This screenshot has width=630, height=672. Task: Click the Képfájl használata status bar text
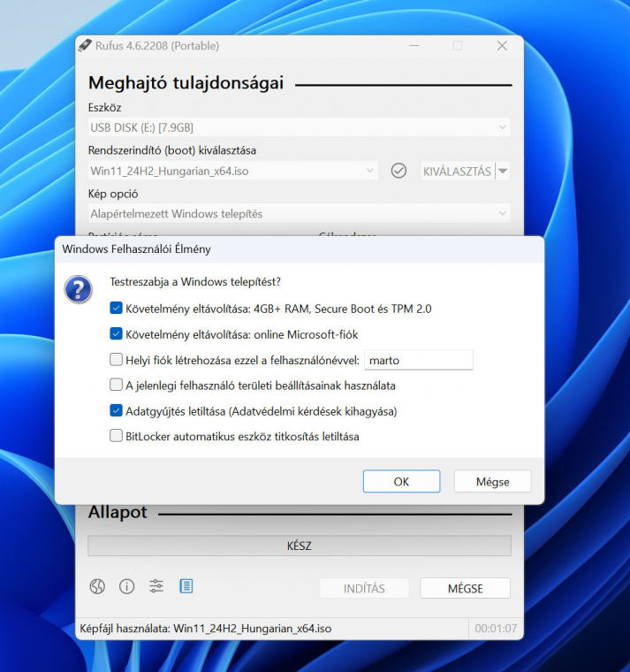(x=206, y=629)
